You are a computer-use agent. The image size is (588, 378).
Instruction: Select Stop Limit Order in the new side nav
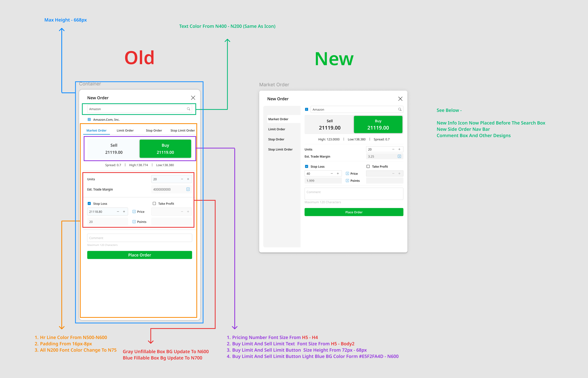(x=280, y=149)
